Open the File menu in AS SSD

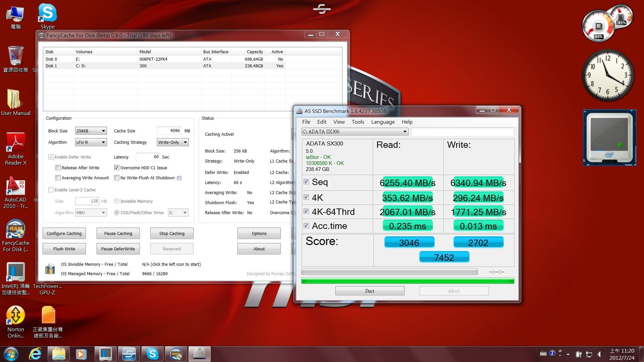pos(306,122)
